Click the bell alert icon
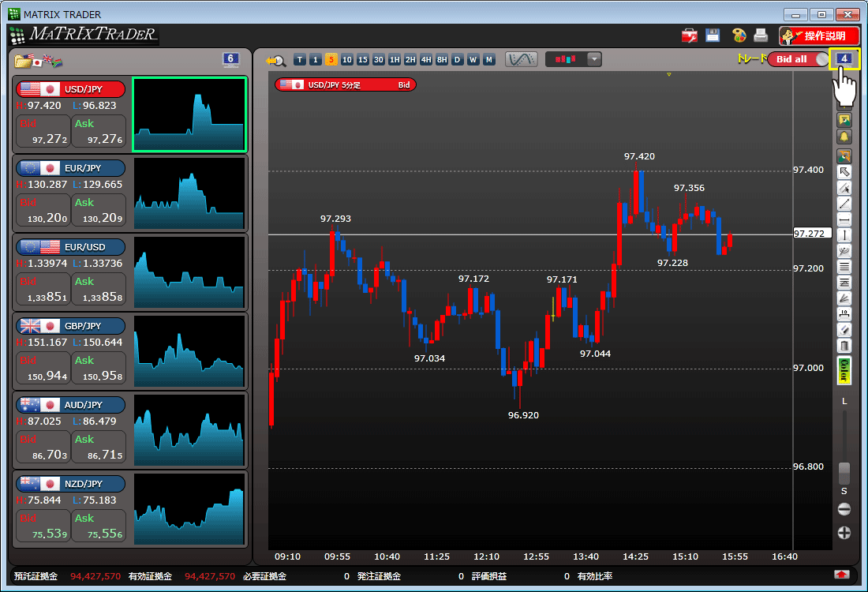The image size is (868, 592). point(844,137)
